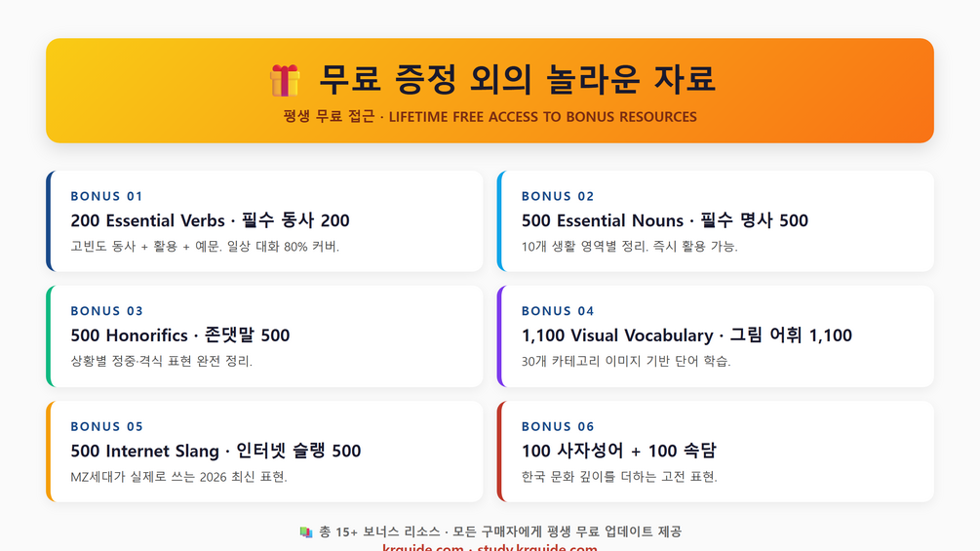Click the BONUS 03 label
The image size is (980, 551).
pyautogui.click(x=107, y=311)
